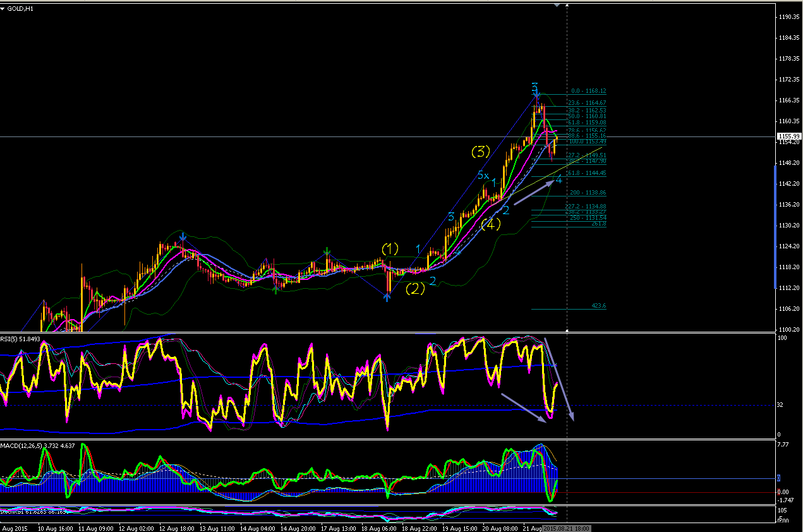The image size is (803, 532).
Task: Click the RSI(5) 51.8493 indicator label
Action: tap(20, 339)
